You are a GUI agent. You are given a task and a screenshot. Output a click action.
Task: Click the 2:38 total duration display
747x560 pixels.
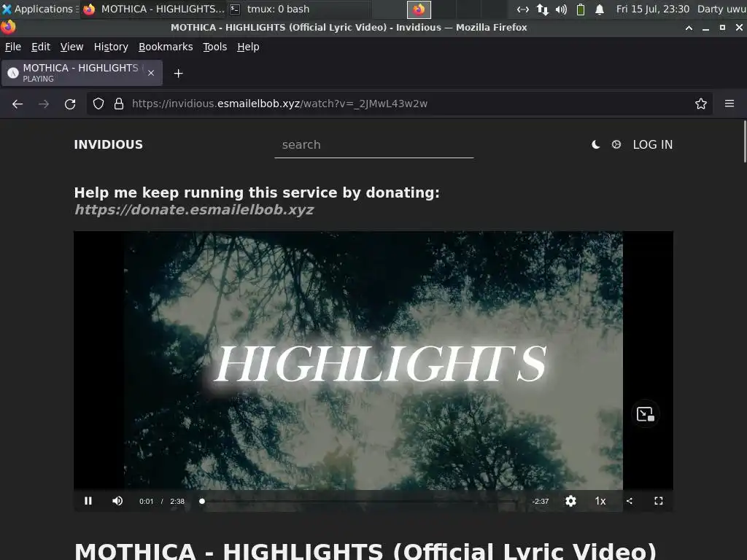tap(177, 501)
